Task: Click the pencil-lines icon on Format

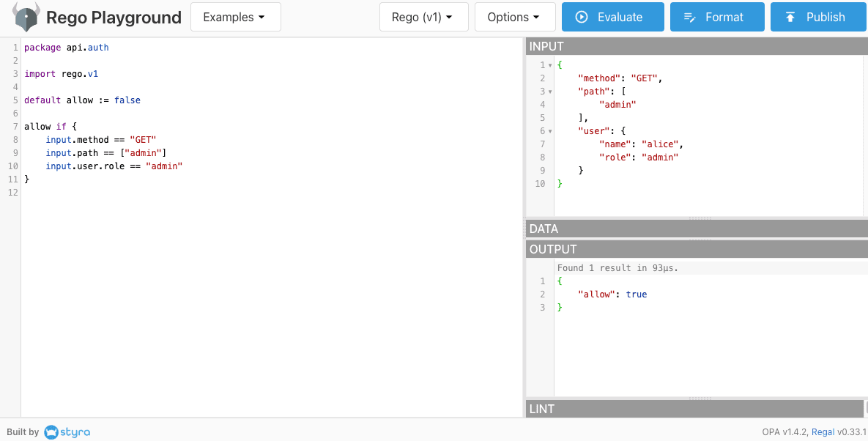Action: (689, 17)
